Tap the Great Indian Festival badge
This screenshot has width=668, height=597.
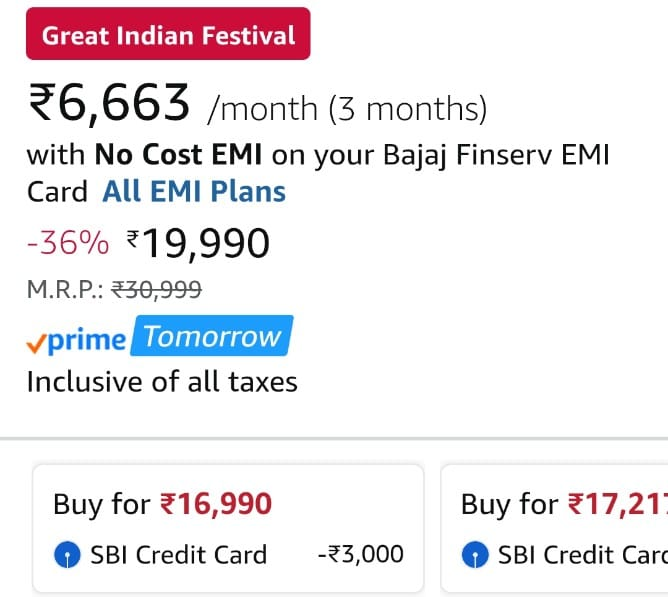pyautogui.click(x=168, y=36)
